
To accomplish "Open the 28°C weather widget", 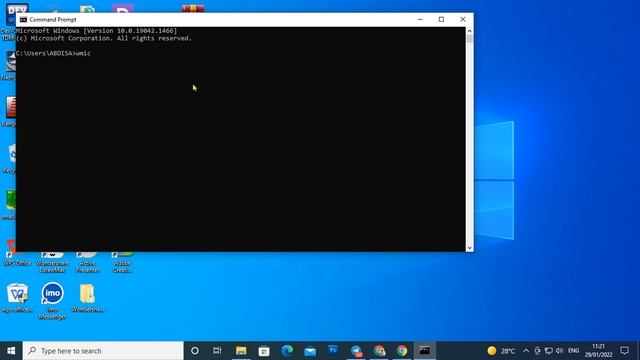I will [501, 351].
